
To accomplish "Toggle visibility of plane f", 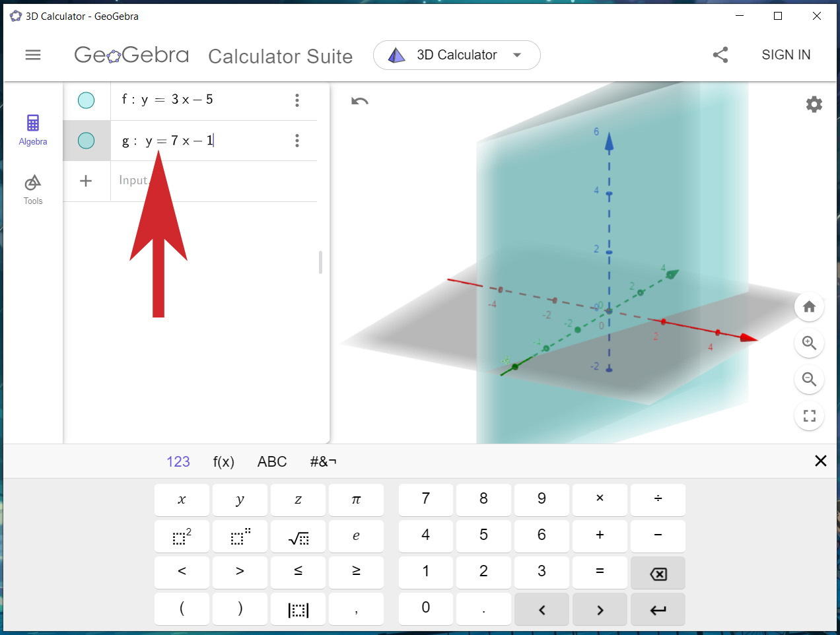I will point(87,100).
